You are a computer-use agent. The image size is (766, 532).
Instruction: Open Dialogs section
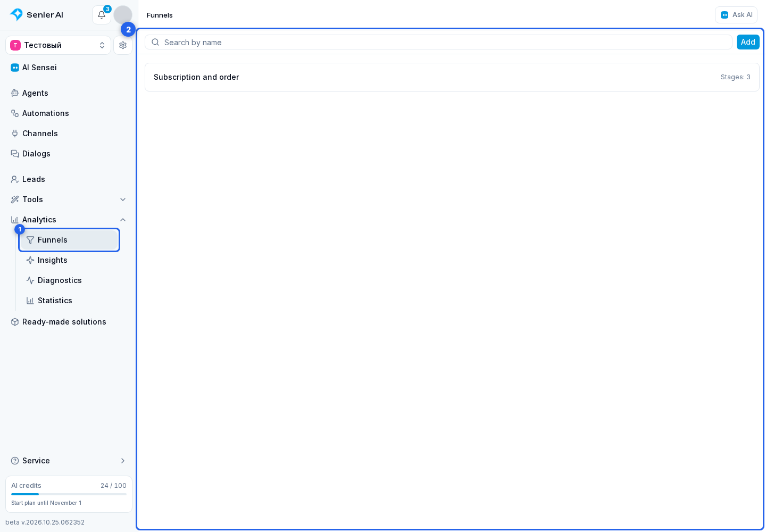tap(69, 154)
